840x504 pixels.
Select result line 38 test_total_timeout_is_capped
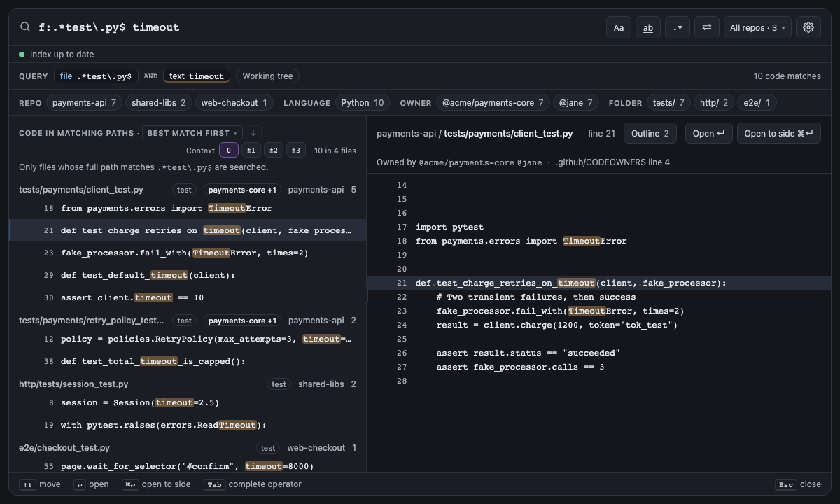click(188, 361)
